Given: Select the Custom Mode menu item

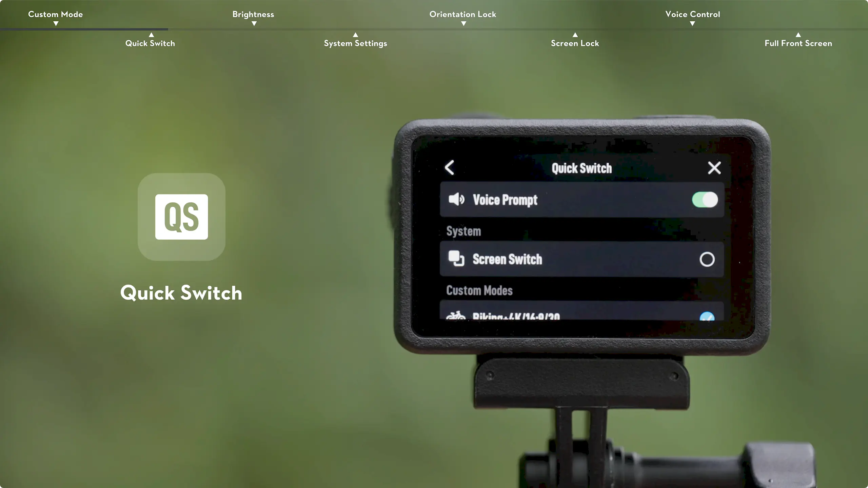Looking at the screenshot, I should coord(55,14).
